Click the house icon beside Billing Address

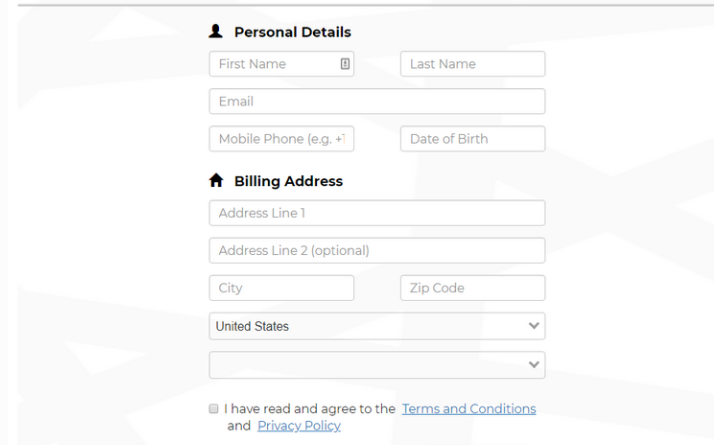(216, 180)
